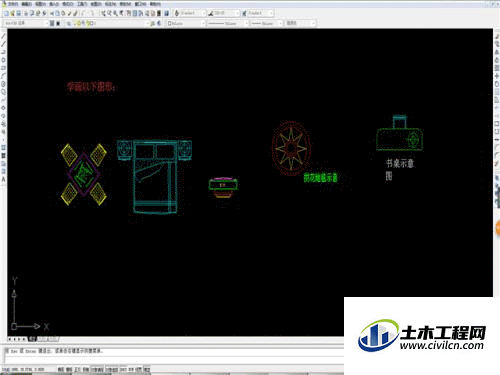Open the AutoCAD 经典 workspace dropdown
The height and width of the screenshot is (375, 500).
46,23
